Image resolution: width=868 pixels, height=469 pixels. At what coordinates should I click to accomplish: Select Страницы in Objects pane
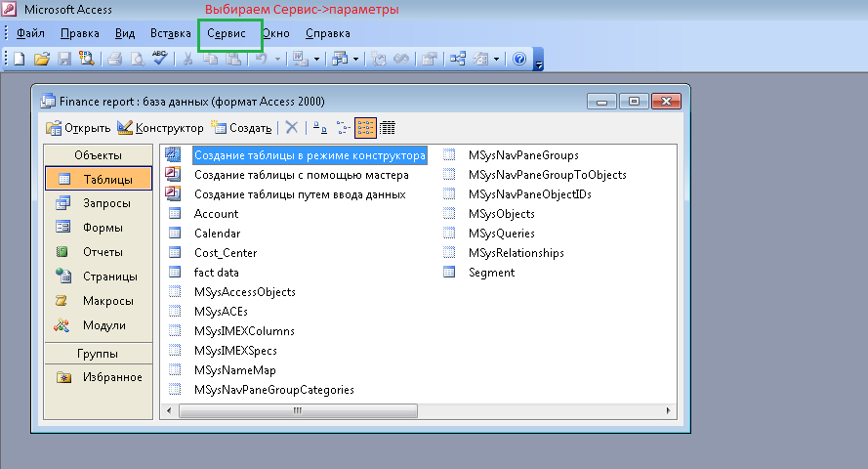[99, 277]
